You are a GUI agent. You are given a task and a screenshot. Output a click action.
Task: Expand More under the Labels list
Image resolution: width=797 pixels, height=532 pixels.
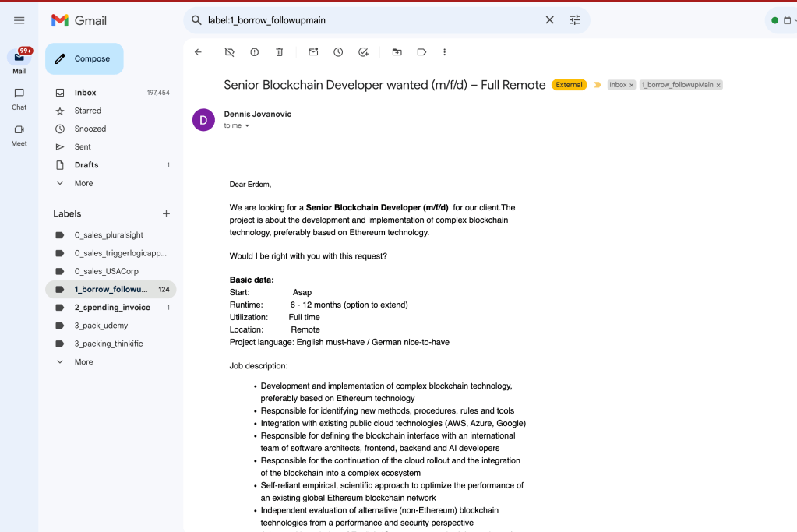click(x=111, y=361)
